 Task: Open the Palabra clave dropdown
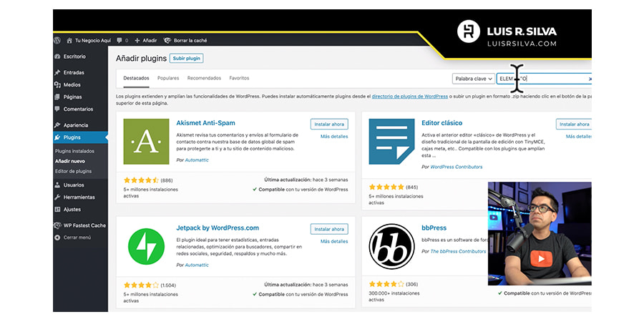point(473,79)
